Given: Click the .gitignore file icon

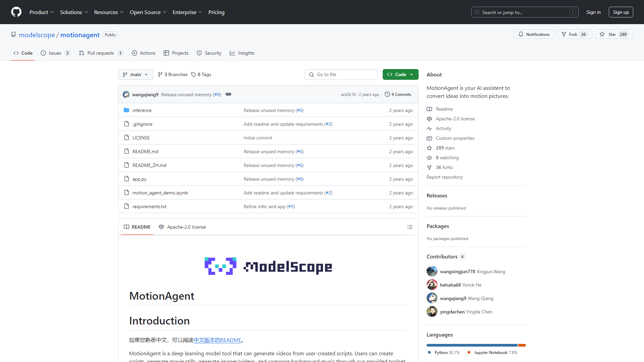Looking at the screenshot, I should (x=126, y=124).
